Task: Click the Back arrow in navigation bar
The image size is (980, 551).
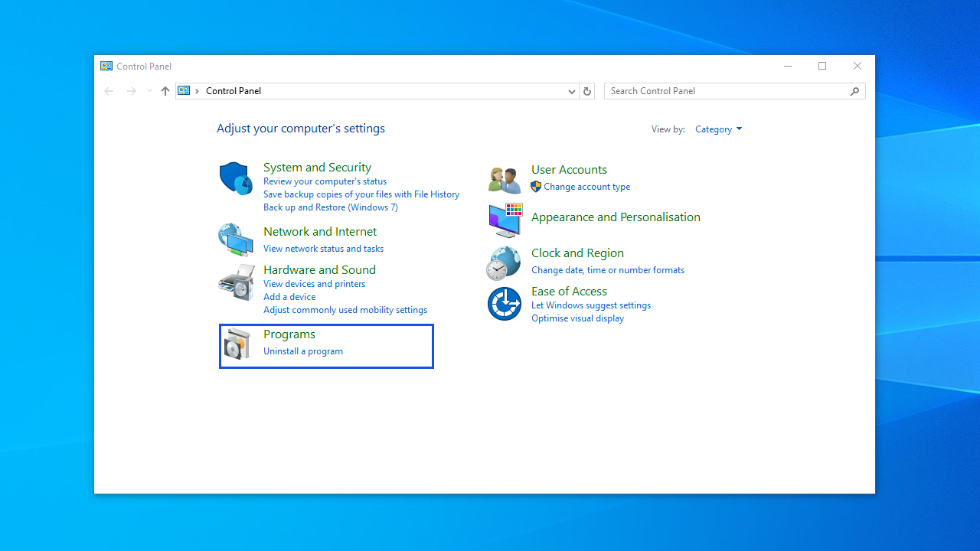Action: (x=109, y=91)
